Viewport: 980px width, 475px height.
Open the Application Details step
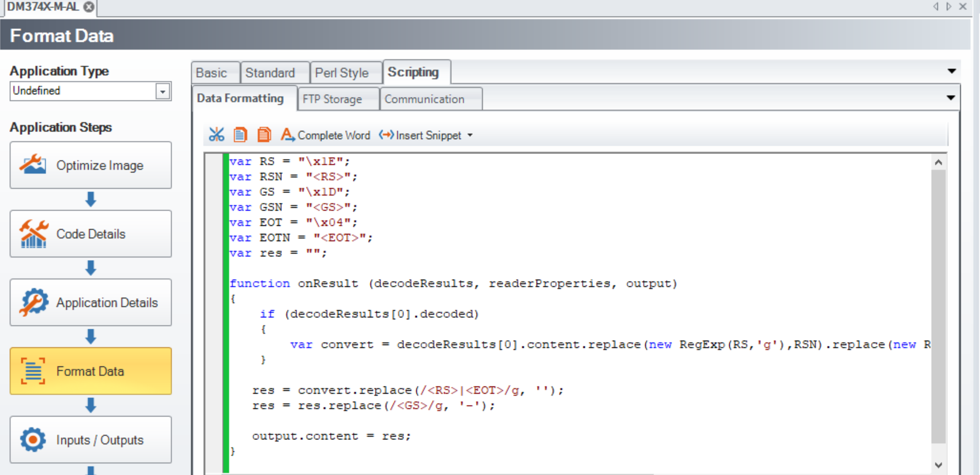pyautogui.click(x=90, y=302)
